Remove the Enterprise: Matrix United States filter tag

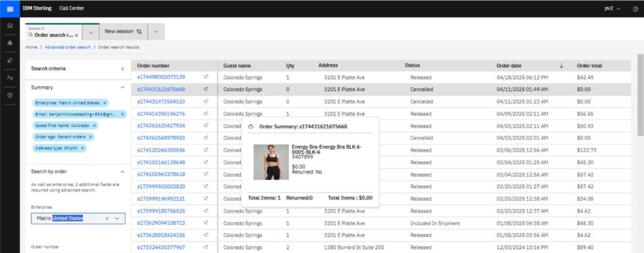[104, 103]
